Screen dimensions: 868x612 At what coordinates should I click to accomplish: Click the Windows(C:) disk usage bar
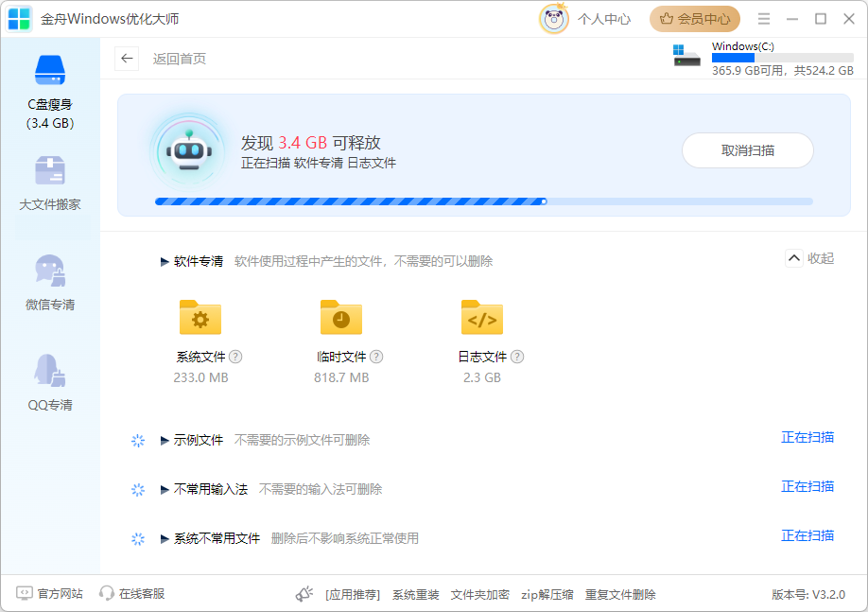782,58
